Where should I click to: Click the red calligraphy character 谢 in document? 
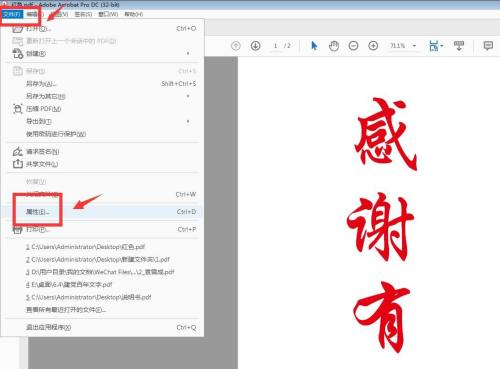pos(380,227)
